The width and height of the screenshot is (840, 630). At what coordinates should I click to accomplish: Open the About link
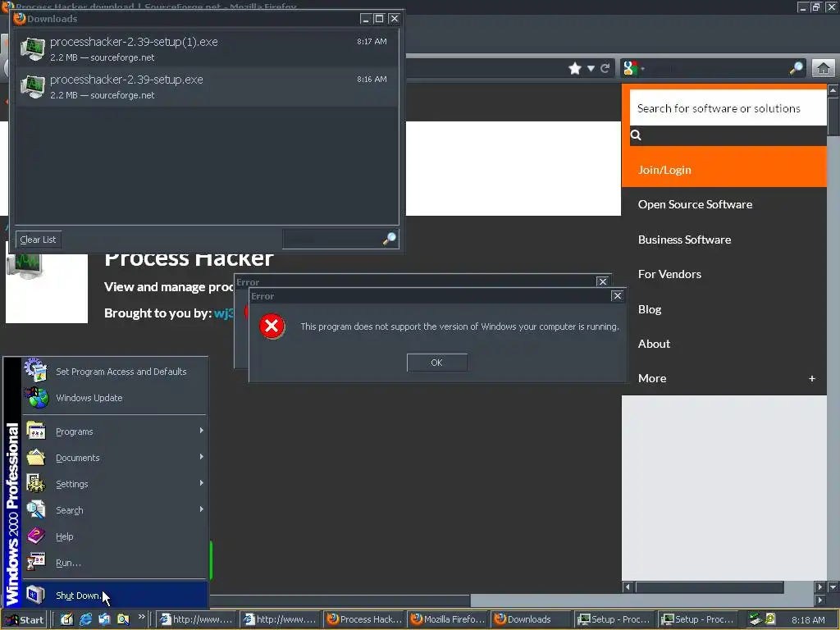(654, 344)
